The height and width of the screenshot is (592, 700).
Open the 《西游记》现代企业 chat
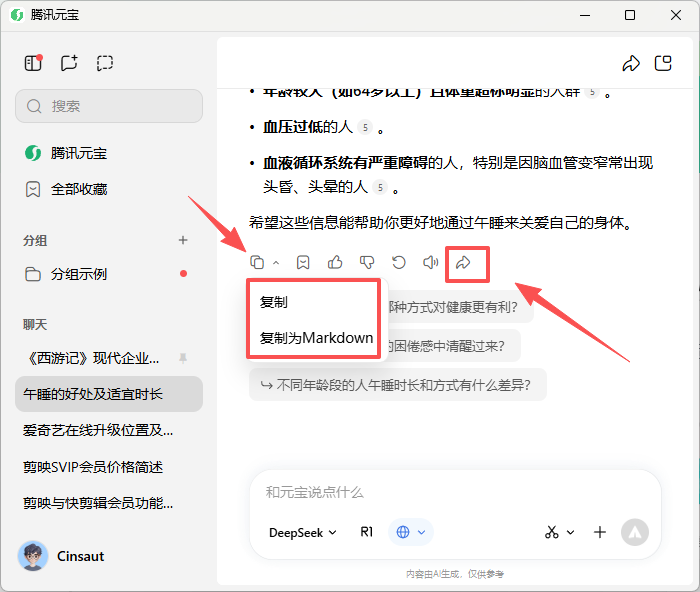91,358
